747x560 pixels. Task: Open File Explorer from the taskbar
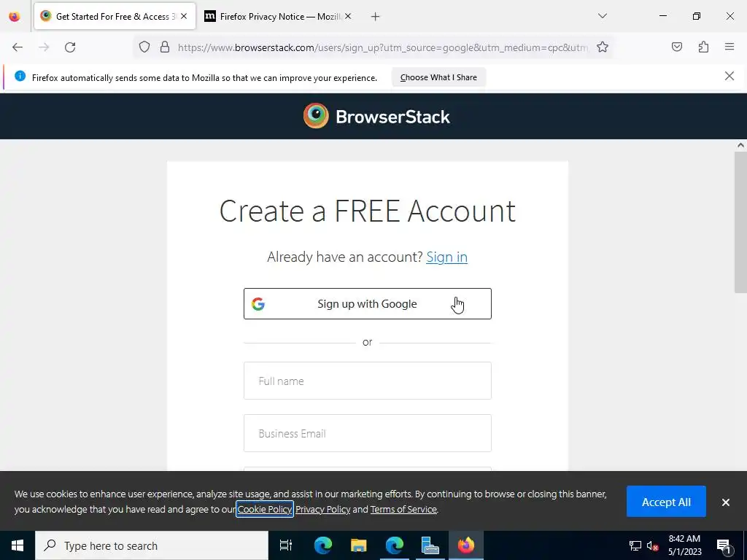[359, 545]
